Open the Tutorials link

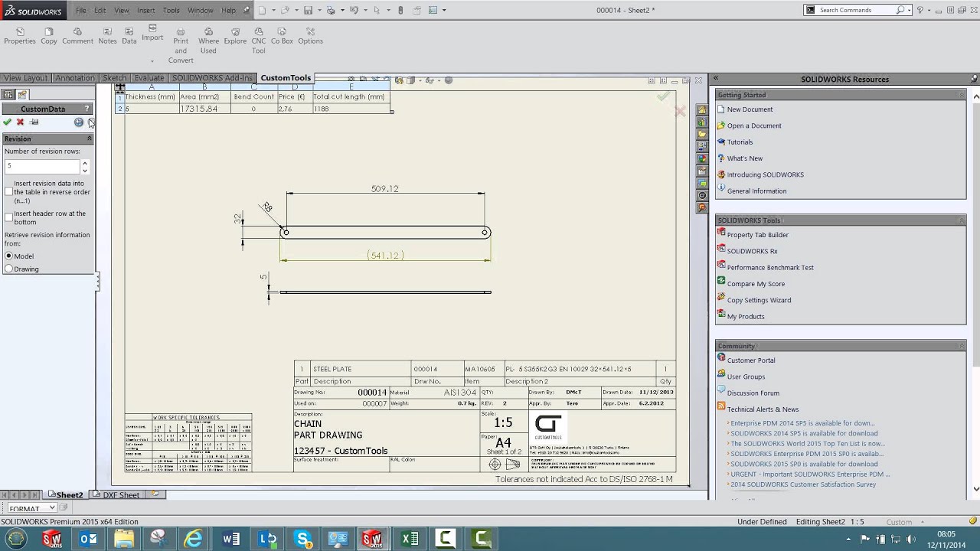click(740, 142)
